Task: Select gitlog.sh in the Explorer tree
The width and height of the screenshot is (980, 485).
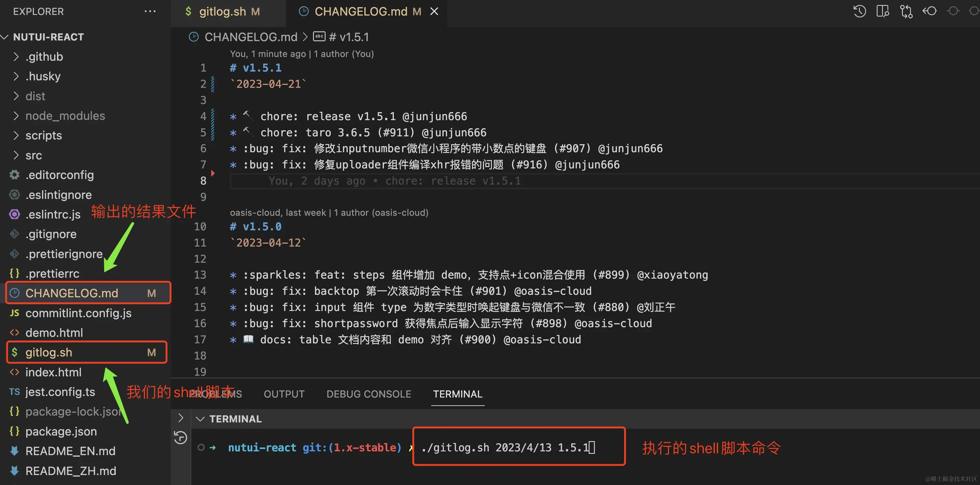Action: coord(49,352)
